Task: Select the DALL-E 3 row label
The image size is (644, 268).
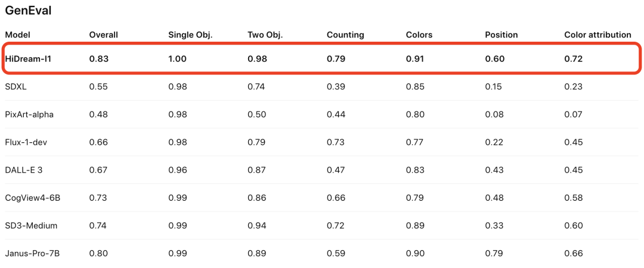Action: 24,170
